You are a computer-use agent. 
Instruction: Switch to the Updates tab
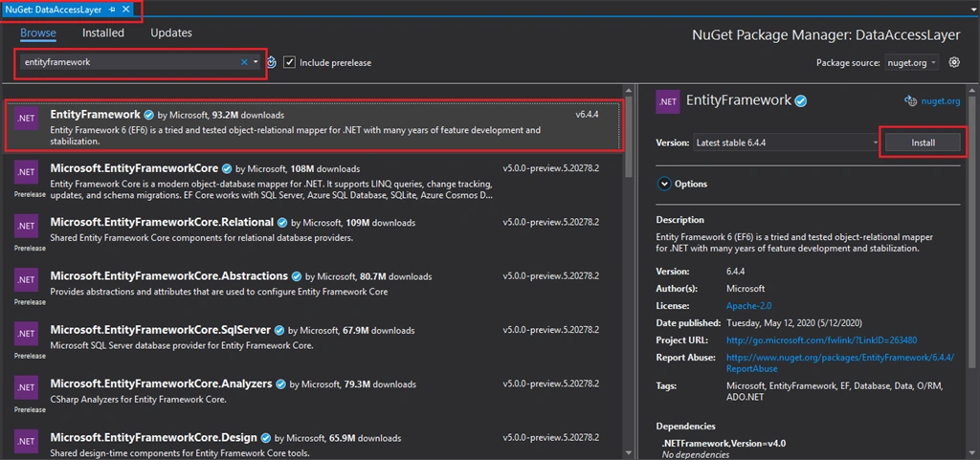(171, 33)
